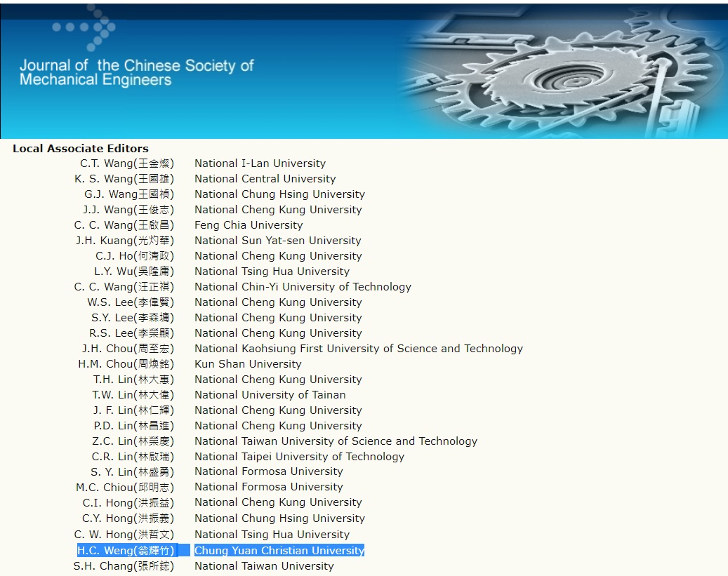Select the name C.J. Ho
728x576 pixels.
coord(135,256)
